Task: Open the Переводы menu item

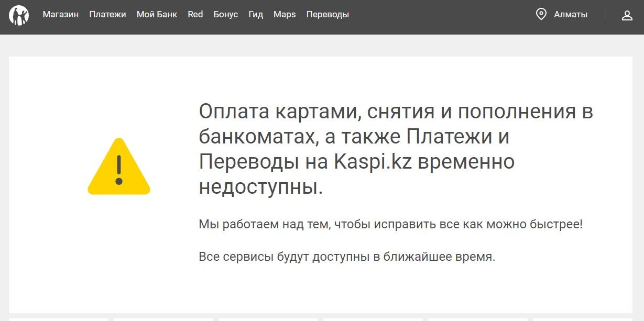Action: coord(328,15)
